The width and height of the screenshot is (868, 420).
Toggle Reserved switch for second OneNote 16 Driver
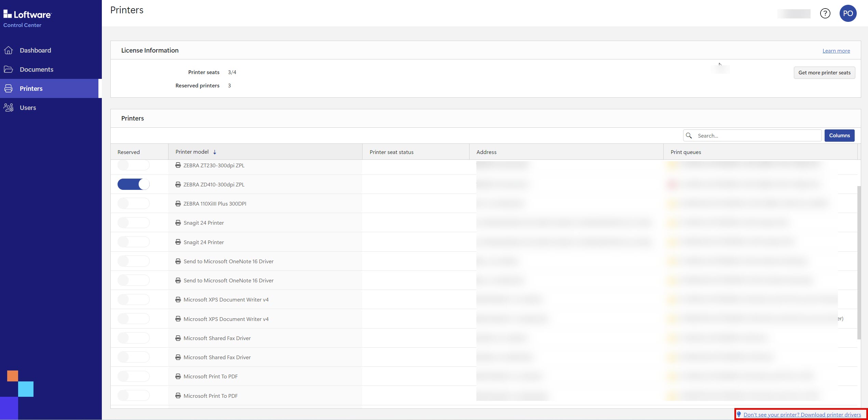[x=133, y=280]
